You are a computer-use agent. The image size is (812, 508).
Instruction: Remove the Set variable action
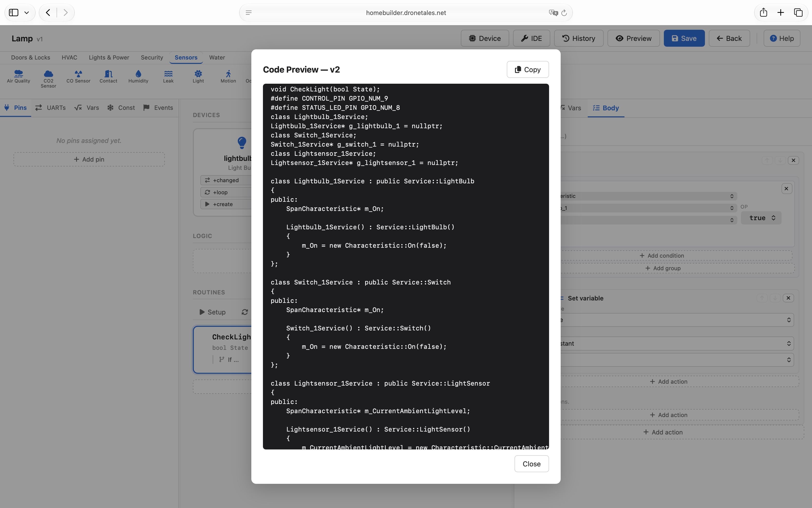tap(788, 298)
